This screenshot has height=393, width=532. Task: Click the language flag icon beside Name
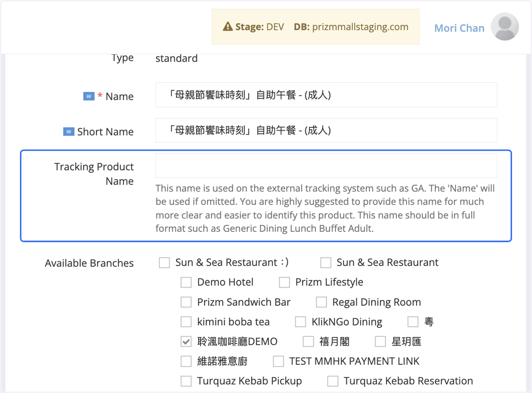pos(89,96)
